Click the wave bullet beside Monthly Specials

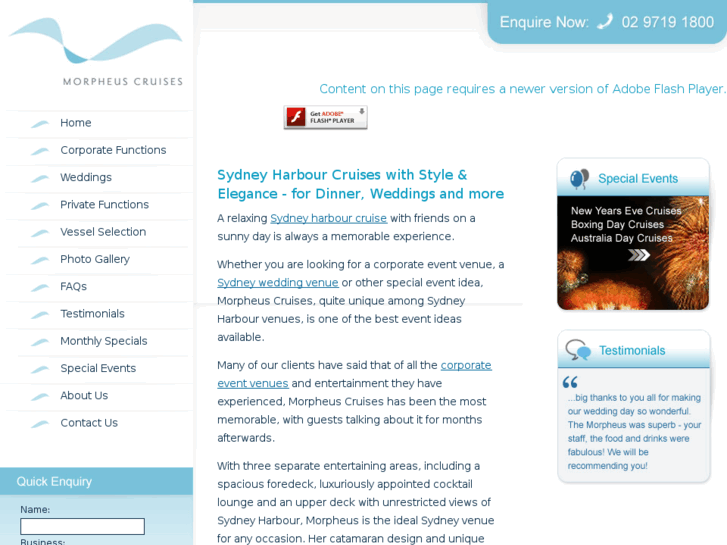40,342
